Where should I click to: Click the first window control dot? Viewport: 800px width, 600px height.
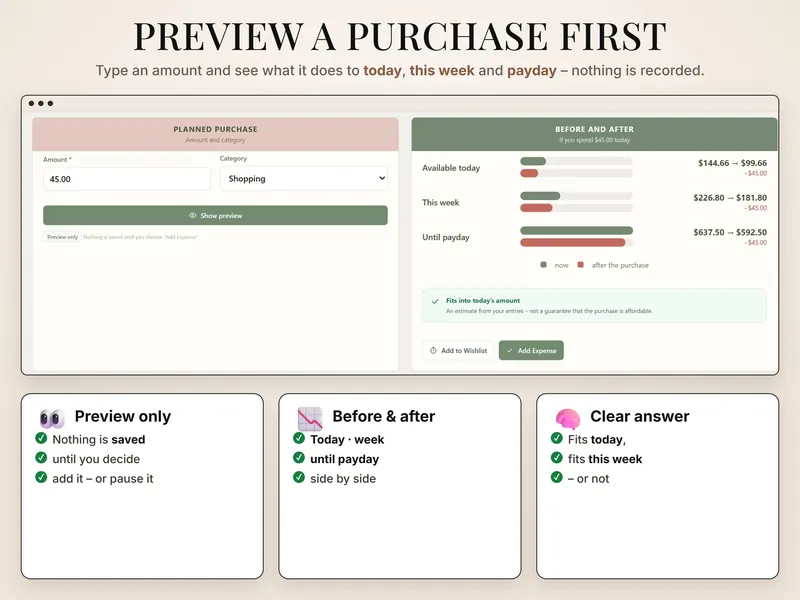(x=32, y=104)
